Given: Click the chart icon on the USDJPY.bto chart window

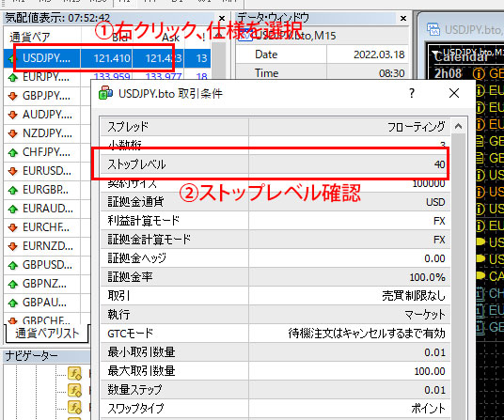Looking at the screenshot, I should (433, 29).
